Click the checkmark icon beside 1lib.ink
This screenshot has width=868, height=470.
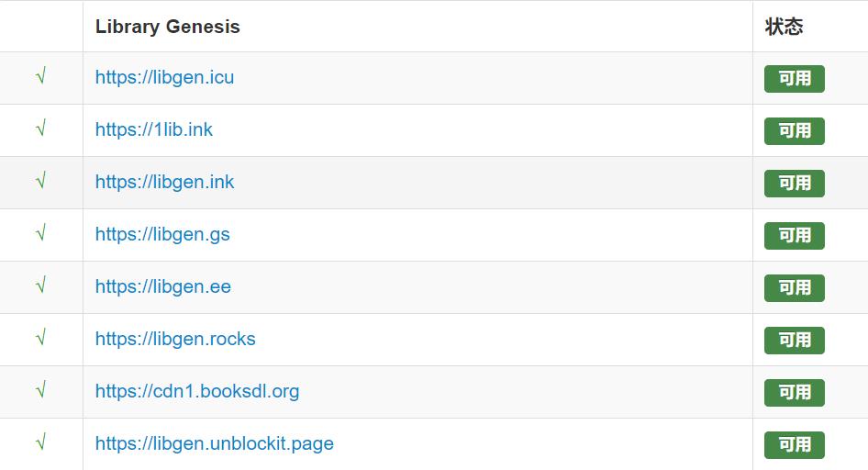(40, 129)
